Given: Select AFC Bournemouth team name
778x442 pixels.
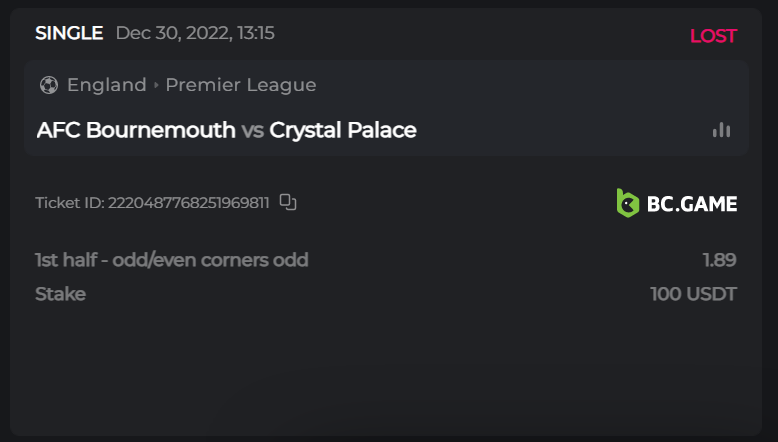Looking at the screenshot, I should tap(136, 130).
